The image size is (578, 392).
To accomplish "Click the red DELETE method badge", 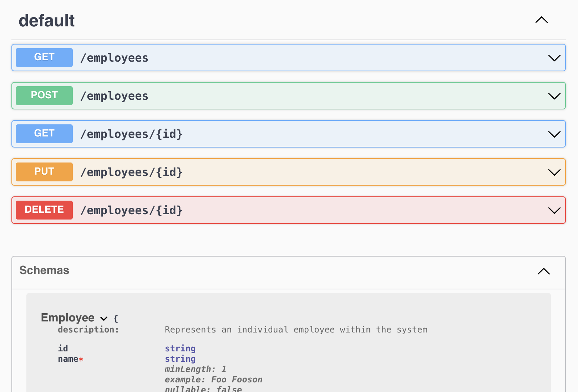I will tap(44, 210).
